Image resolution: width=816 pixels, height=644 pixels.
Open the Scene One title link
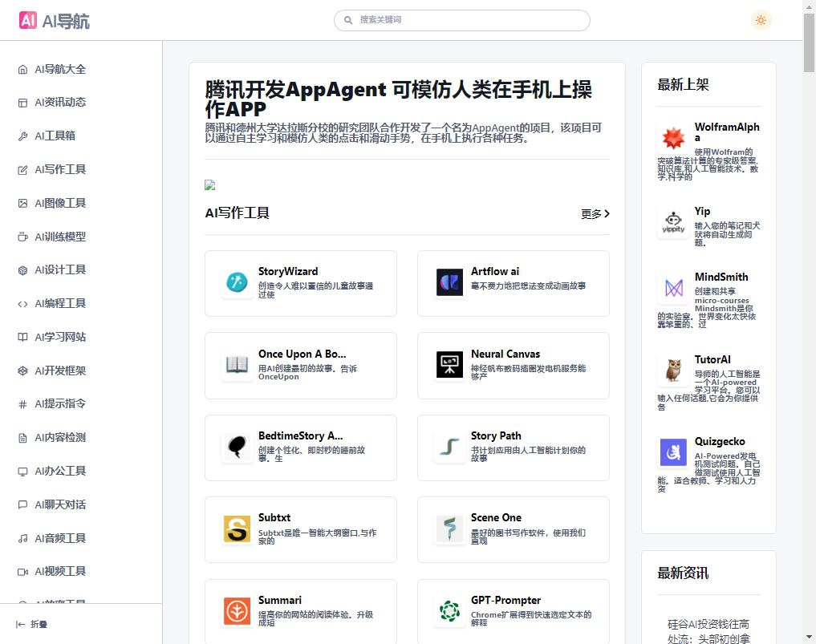click(496, 518)
